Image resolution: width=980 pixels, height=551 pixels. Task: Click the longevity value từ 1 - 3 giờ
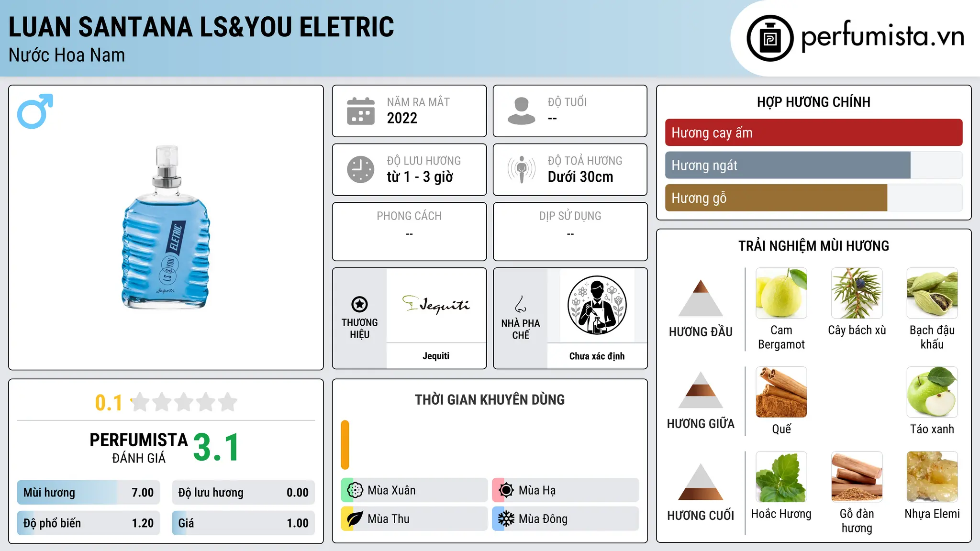(x=420, y=177)
